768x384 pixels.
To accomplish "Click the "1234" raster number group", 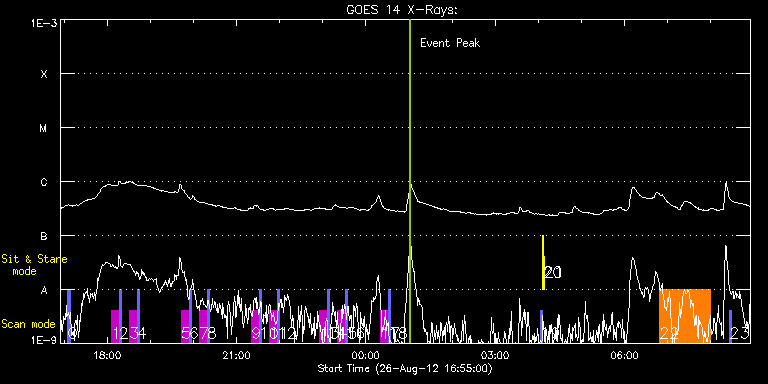I will coord(129,334).
